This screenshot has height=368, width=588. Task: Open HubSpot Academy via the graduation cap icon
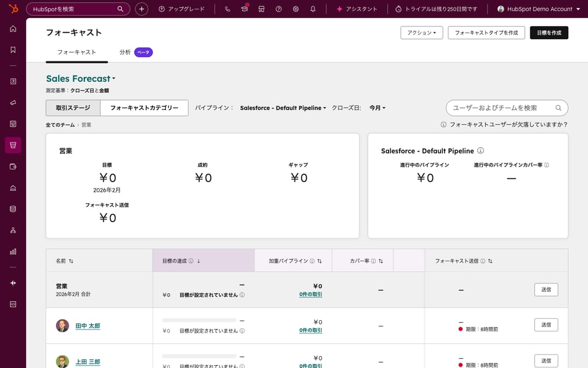tap(244, 9)
